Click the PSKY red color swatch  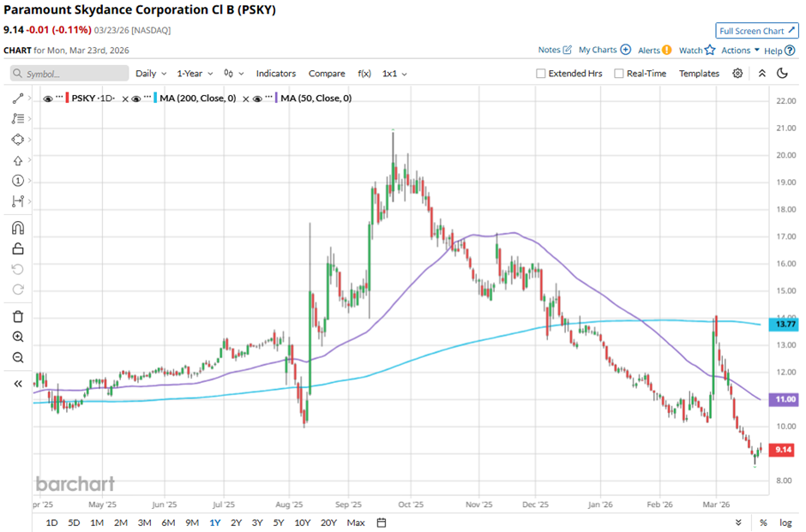point(68,99)
